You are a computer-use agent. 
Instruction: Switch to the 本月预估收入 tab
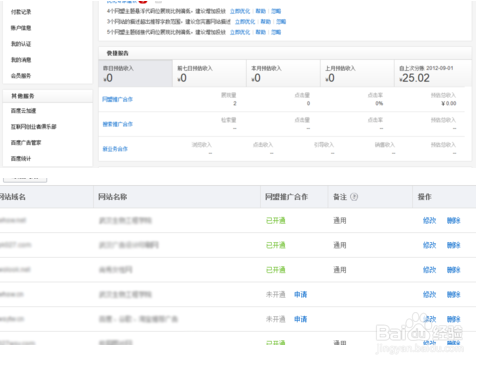tap(283, 73)
